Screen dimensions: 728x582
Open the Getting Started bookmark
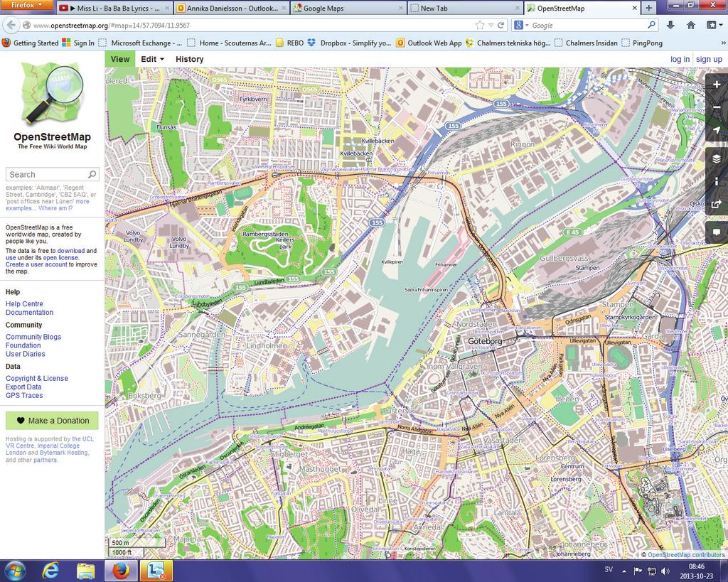point(30,43)
